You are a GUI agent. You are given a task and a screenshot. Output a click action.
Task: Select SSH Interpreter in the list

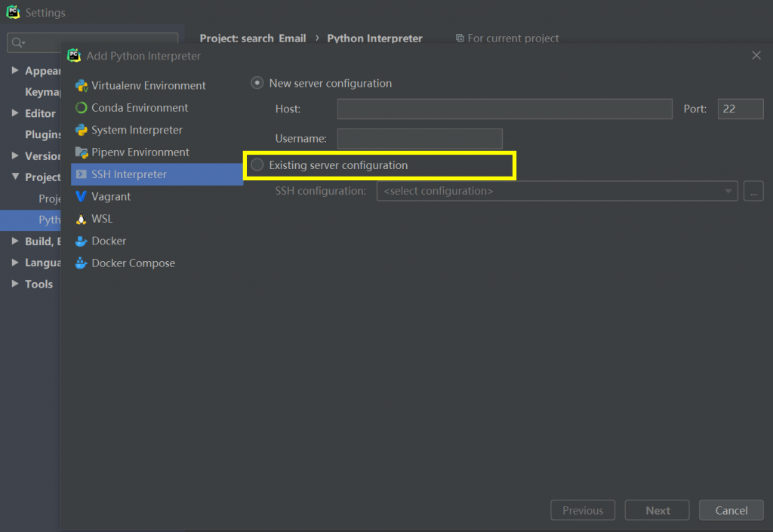coord(157,174)
